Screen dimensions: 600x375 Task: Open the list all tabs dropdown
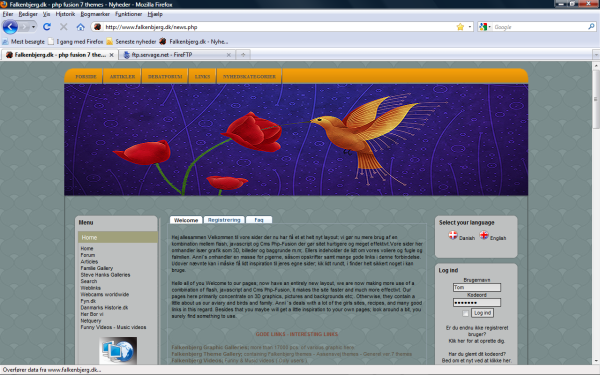pos(596,55)
